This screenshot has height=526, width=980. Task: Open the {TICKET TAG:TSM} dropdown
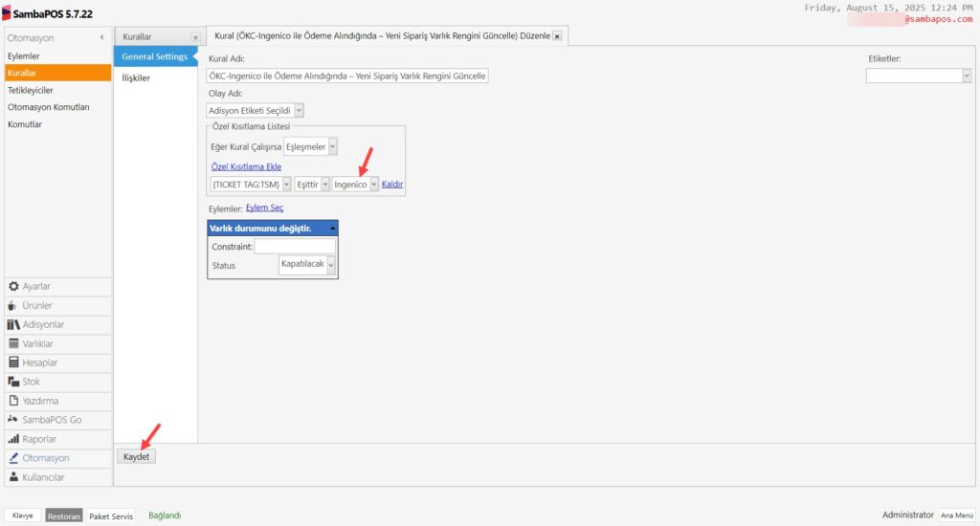286,185
